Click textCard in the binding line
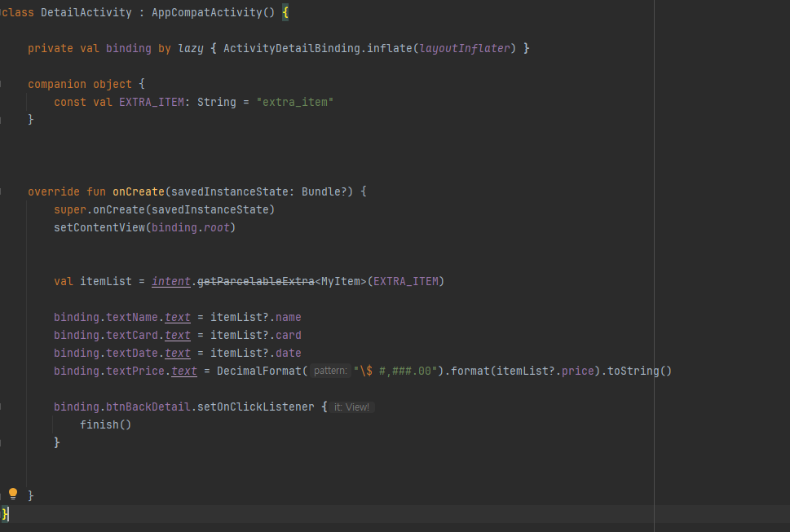790x532 pixels. [132, 335]
